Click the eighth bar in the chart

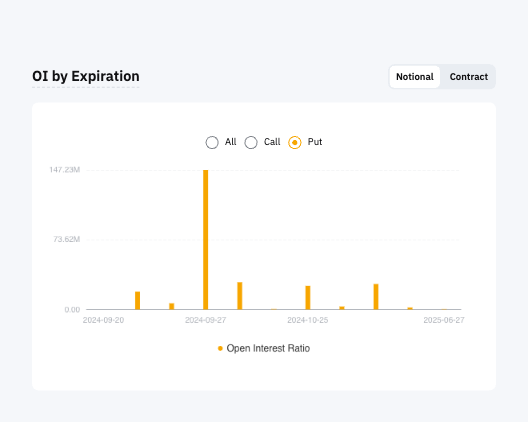tap(376, 297)
